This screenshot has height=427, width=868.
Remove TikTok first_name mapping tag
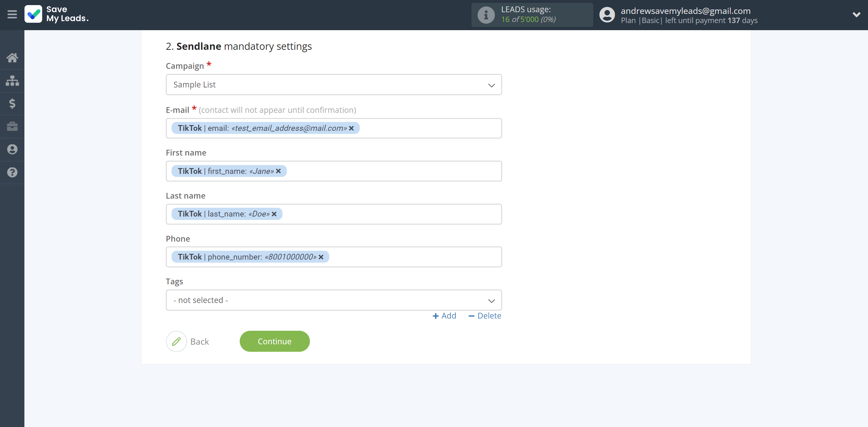click(279, 171)
